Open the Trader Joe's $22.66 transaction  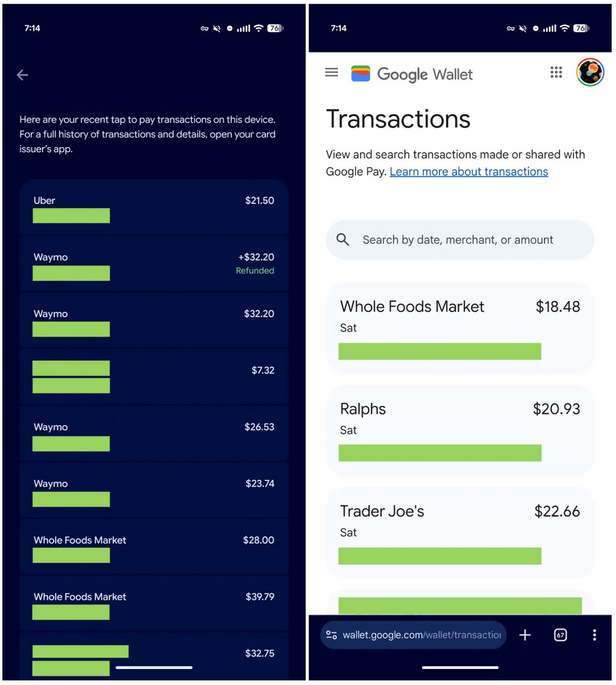pyautogui.click(x=460, y=532)
